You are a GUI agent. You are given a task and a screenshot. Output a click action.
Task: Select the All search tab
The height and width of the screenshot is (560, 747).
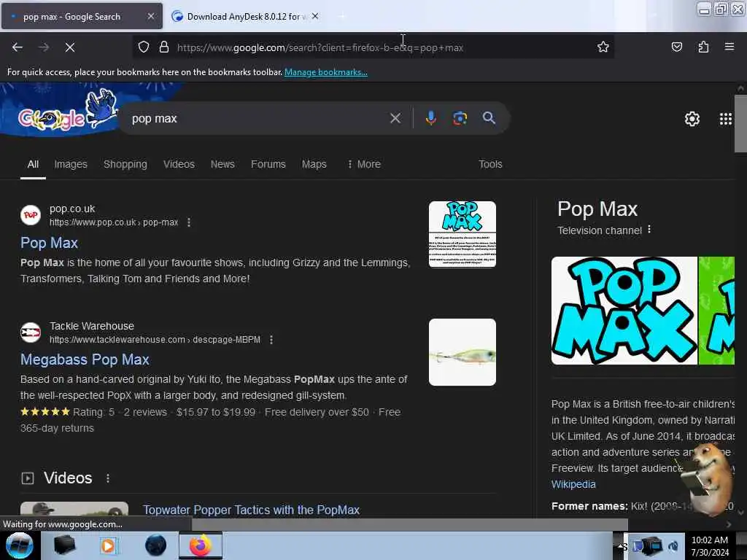pyautogui.click(x=33, y=164)
